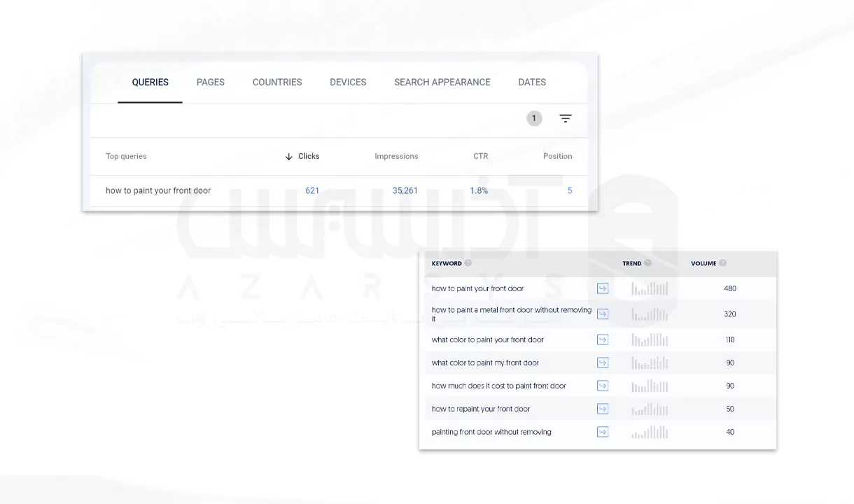The height and width of the screenshot is (504, 854).
Task: Open arrow icon for 'how to repaint your front door'
Action: click(x=603, y=409)
